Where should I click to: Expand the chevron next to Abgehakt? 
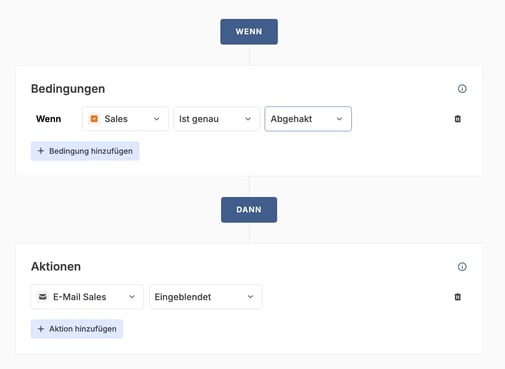coord(339,119)
